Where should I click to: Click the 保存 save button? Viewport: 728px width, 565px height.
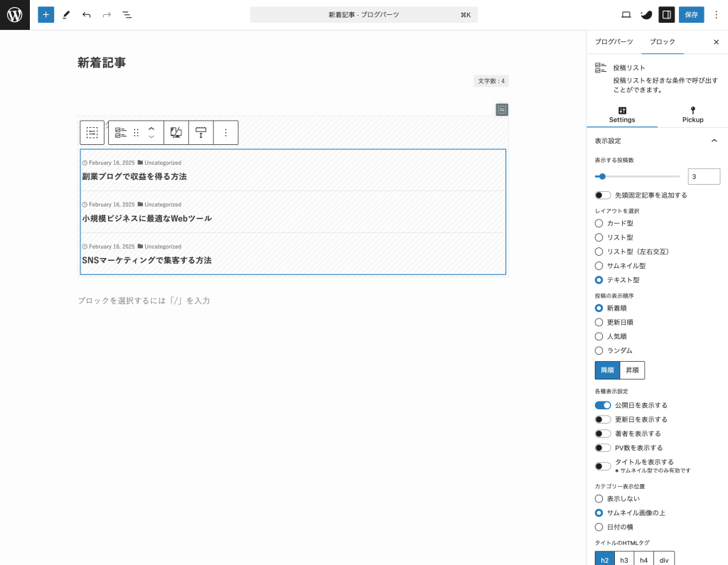(x=691, y=14)
